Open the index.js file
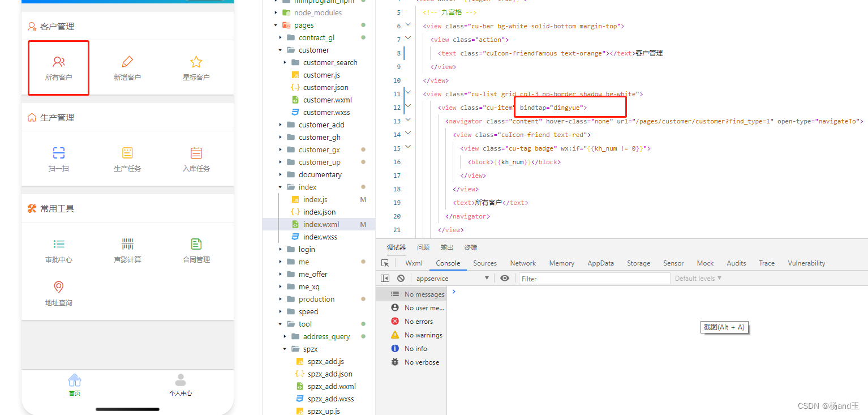868x415 pixels. [315, 200]
